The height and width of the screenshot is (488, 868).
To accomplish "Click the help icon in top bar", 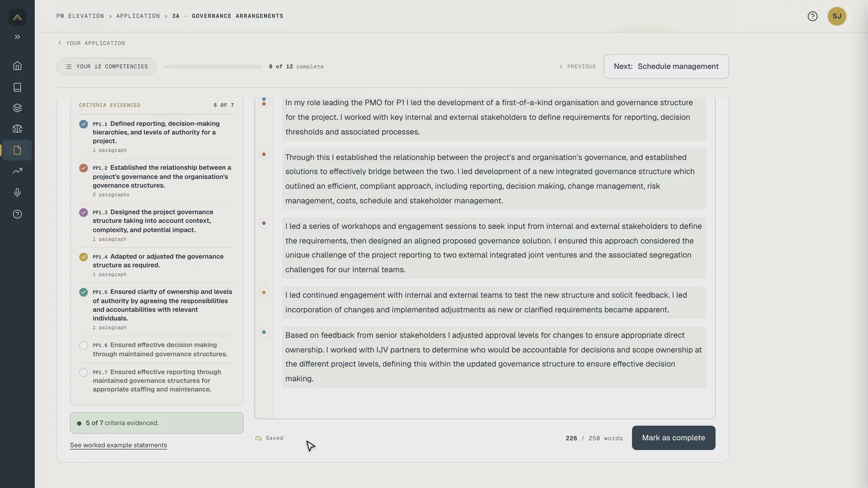I will click(812, 16).
